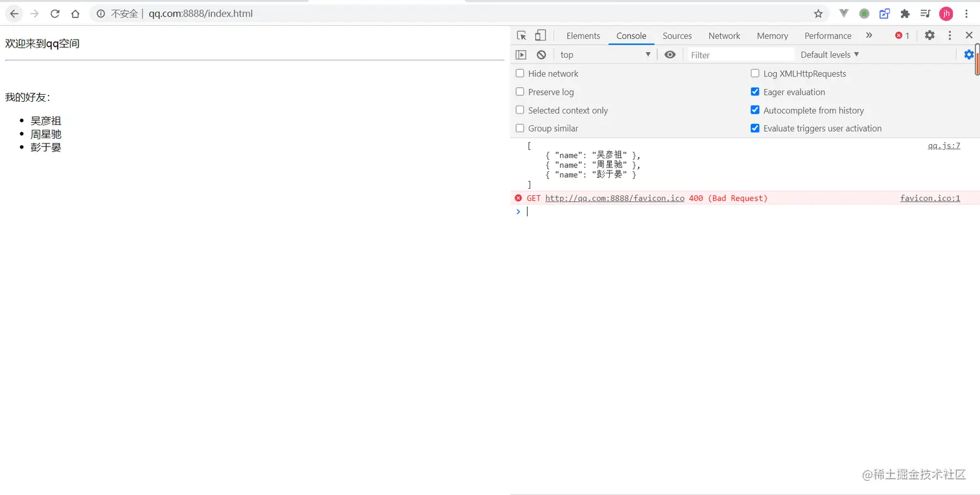Viewport: 980px width, 495px height.
Task: Go back to the previous page
Action: (x=14, y=14)
